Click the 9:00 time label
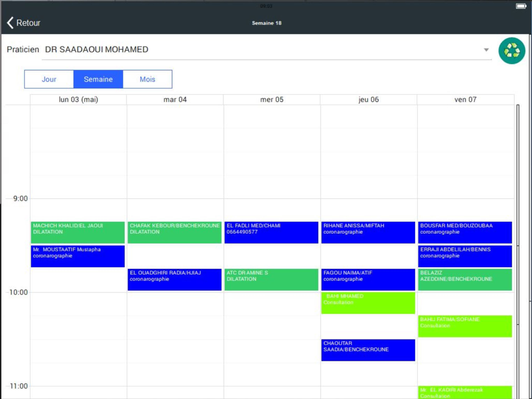 (x=20, y=198)
